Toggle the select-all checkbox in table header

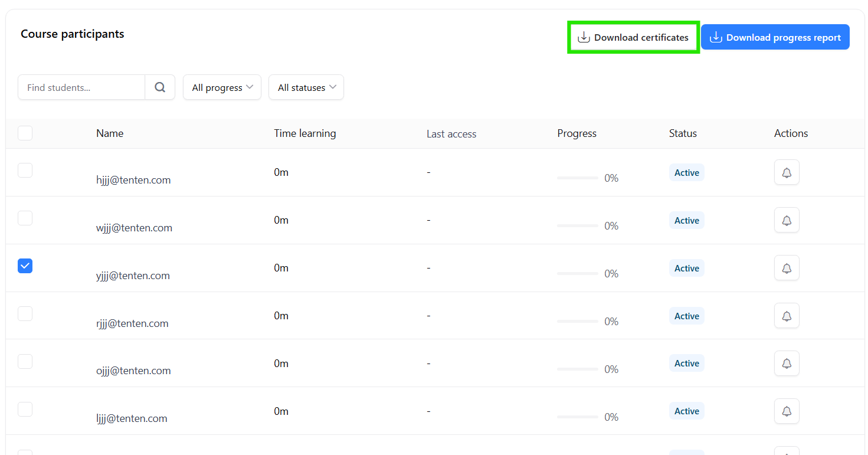tap(25, 133)
